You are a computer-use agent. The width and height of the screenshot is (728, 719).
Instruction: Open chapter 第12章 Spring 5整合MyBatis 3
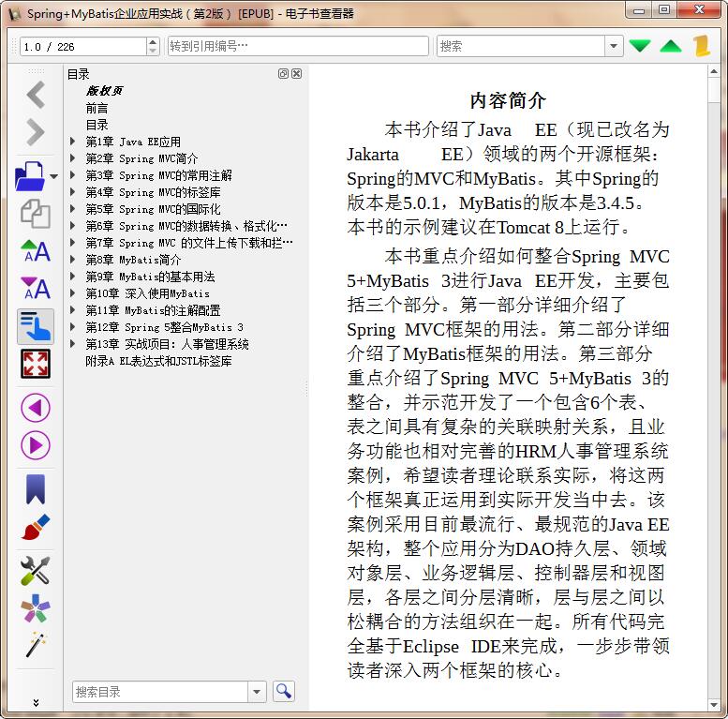pos(164,327)
